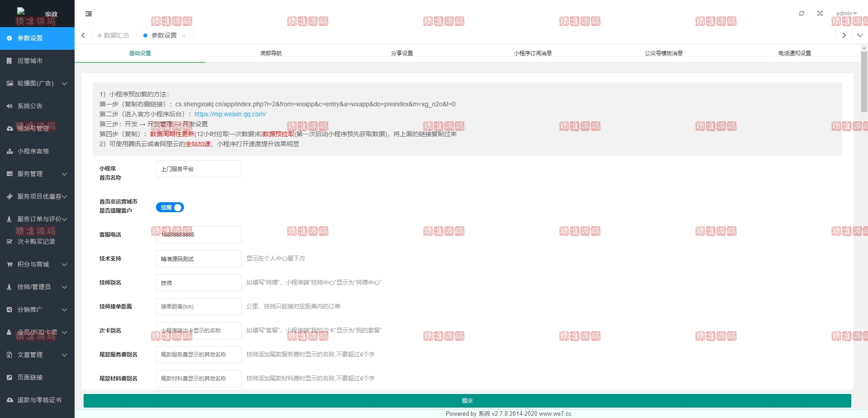Click the 页面链接 external link icon

pyautogui.click(x=9, y=377)
